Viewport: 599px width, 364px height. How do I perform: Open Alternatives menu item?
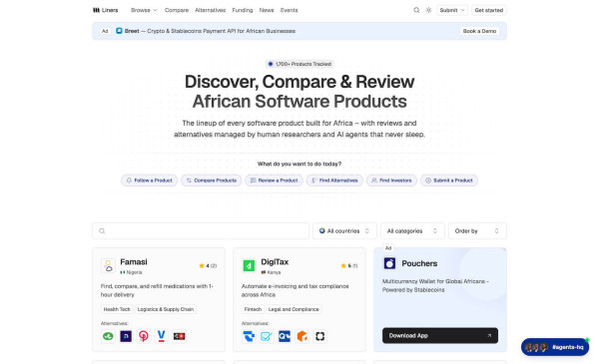point(210,10)
